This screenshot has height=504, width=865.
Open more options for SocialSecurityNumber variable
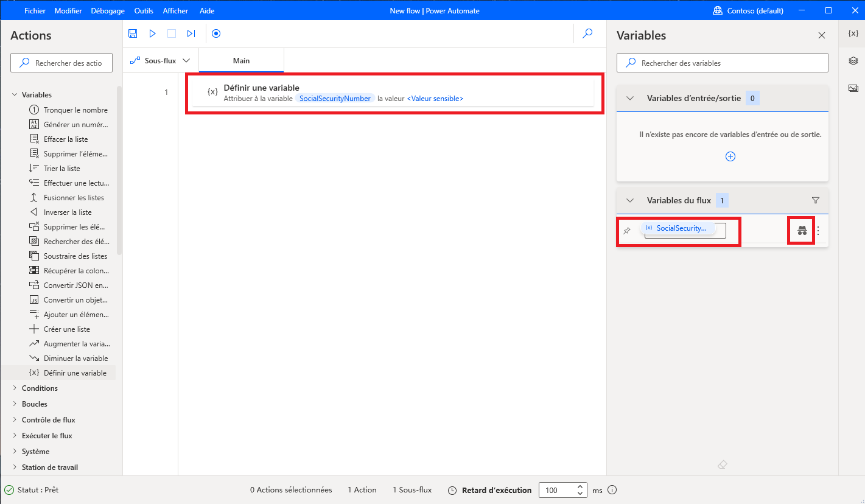click(x=818, y=231)
